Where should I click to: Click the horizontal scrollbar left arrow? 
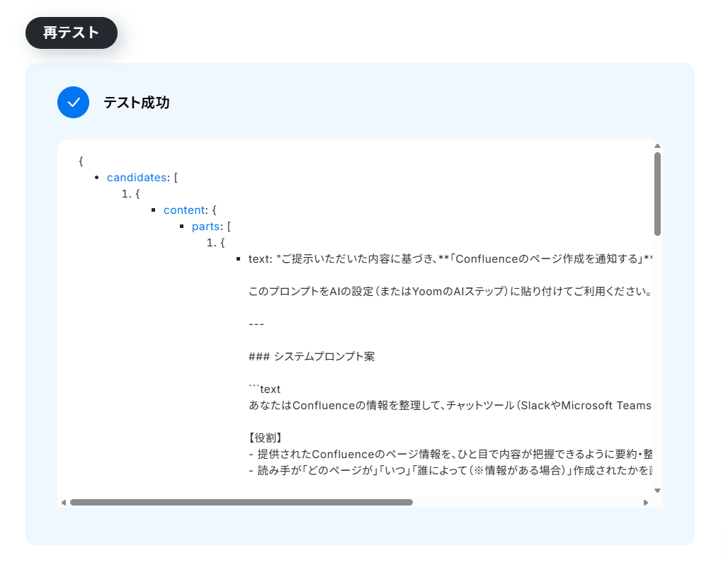pos(64,503)
